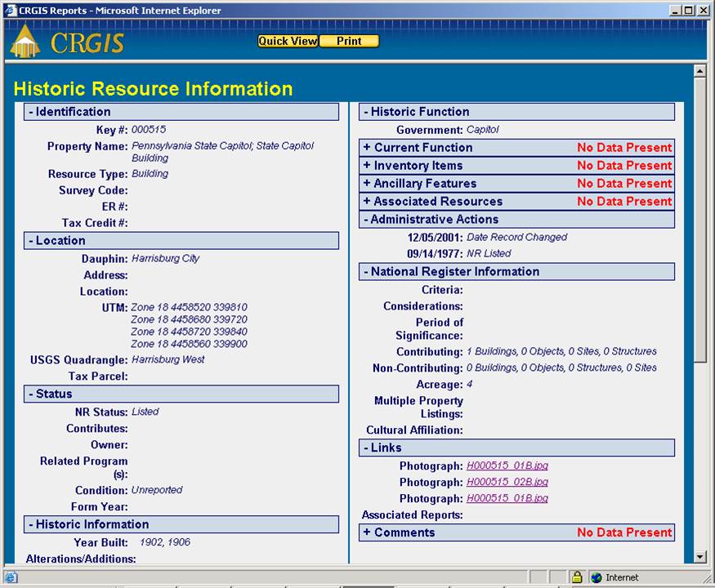715x588 pixels.
Task: Click the scrollbar down arrow
Action: click(x=700, y=556)
